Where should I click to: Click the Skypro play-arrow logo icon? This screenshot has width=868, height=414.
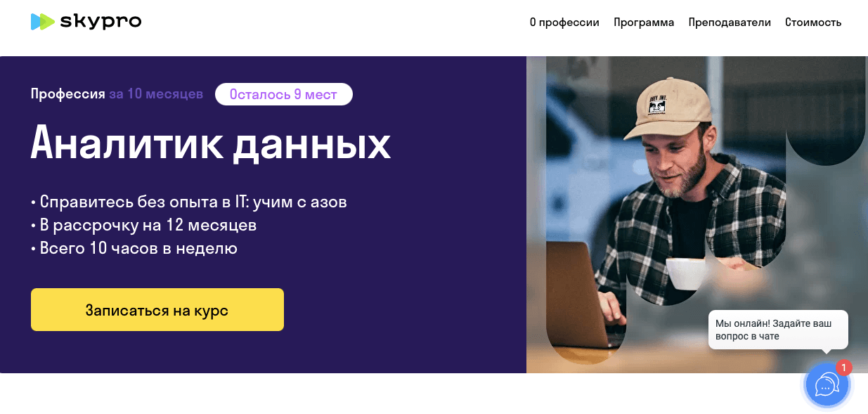43,22
